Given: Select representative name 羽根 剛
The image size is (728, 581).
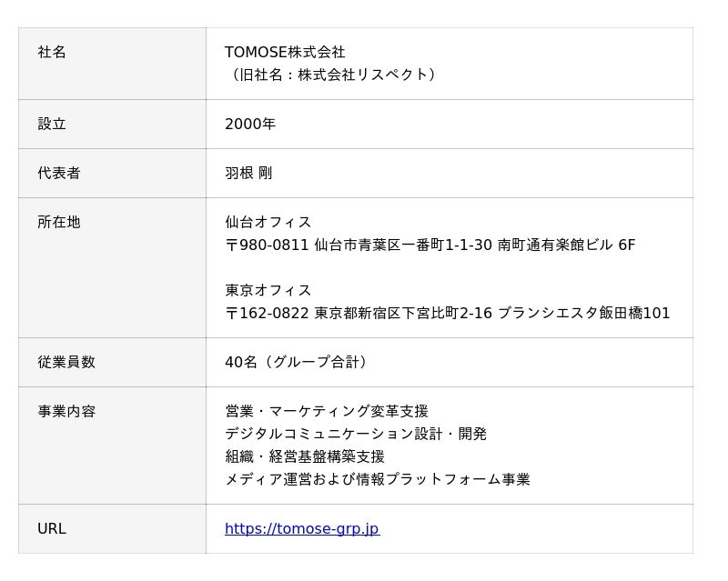Looking at the screenshot, I should [248, 173].
